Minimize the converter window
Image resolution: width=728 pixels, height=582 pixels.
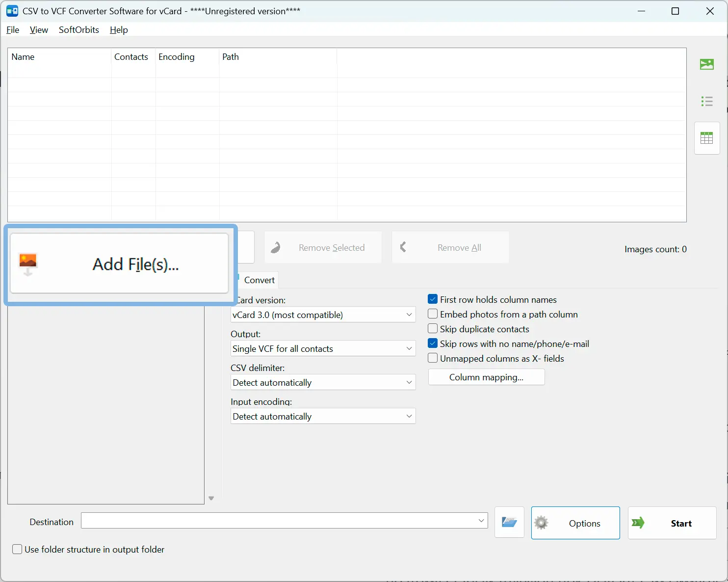(641, 11)
